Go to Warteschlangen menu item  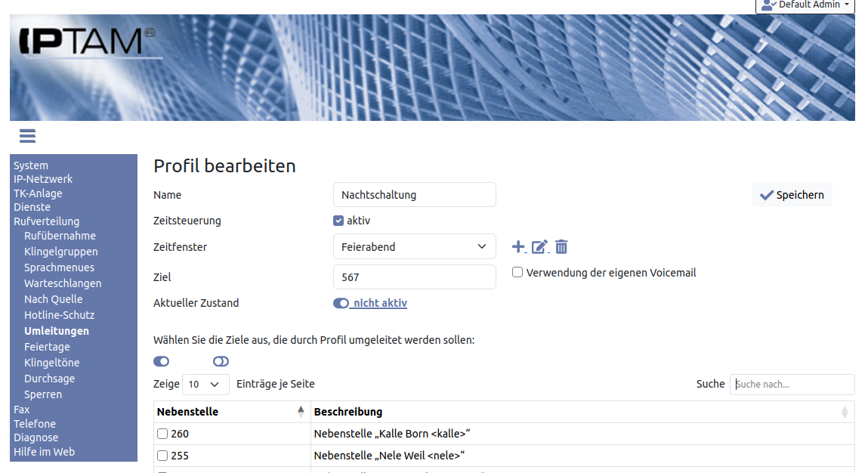[x=63, y=283]
